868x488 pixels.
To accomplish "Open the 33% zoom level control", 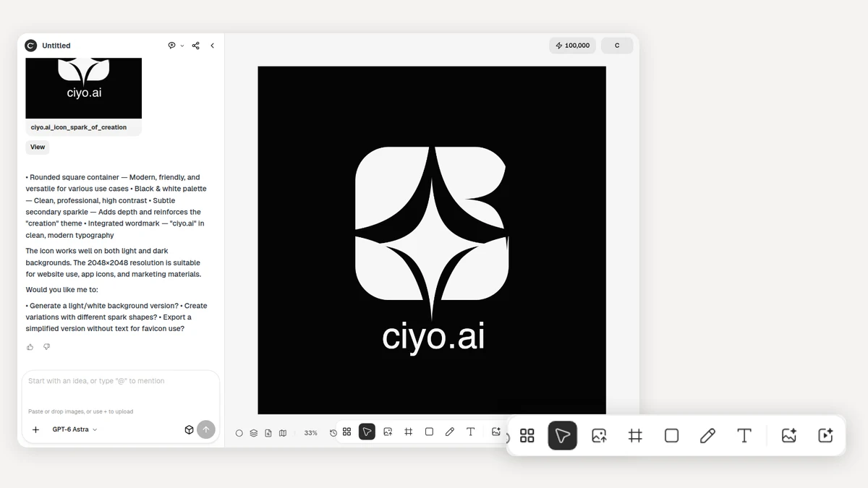I will point(311,433).
